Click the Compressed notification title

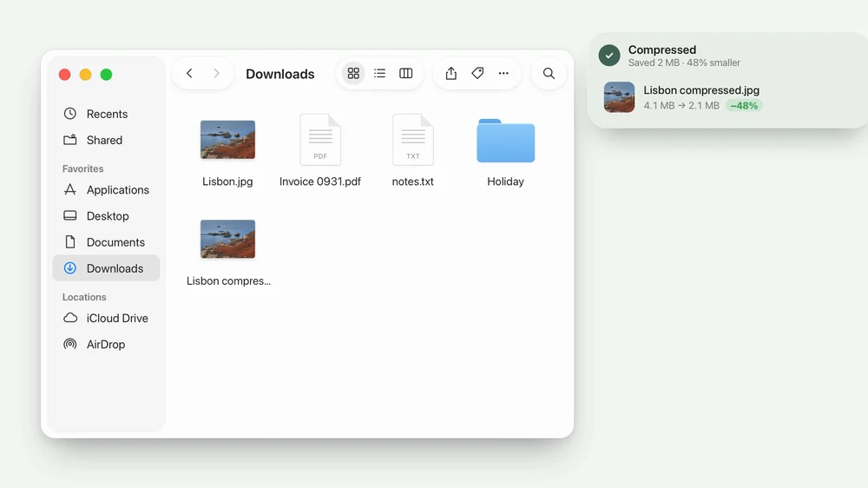pos(662,49)
